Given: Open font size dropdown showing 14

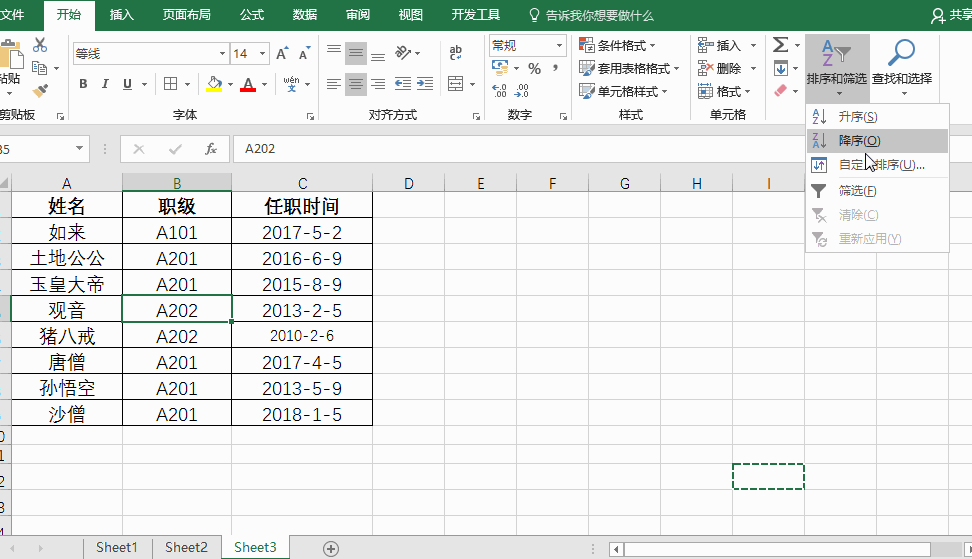Looking at the screenshot, I should (263, 54).
